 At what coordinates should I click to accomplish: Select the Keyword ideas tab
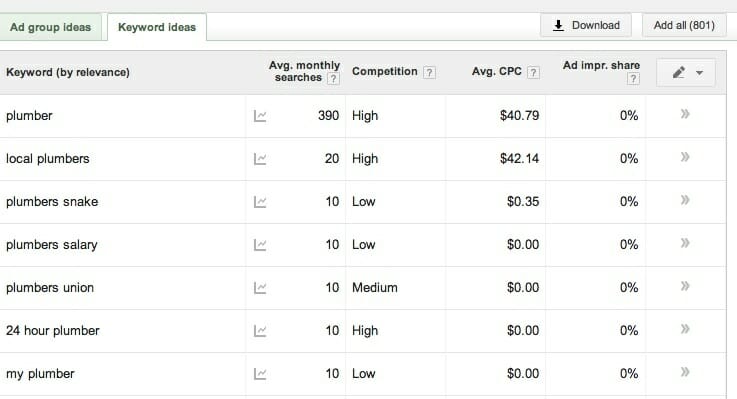[157, 27]
